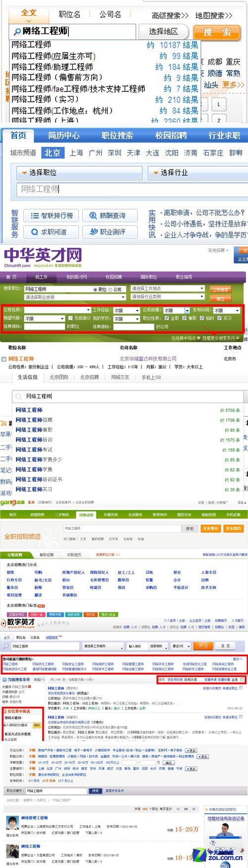This screenshot has height=868, width=248.
Task: Switch to the 公司名 search tab
Action: (x=110, y=15)
